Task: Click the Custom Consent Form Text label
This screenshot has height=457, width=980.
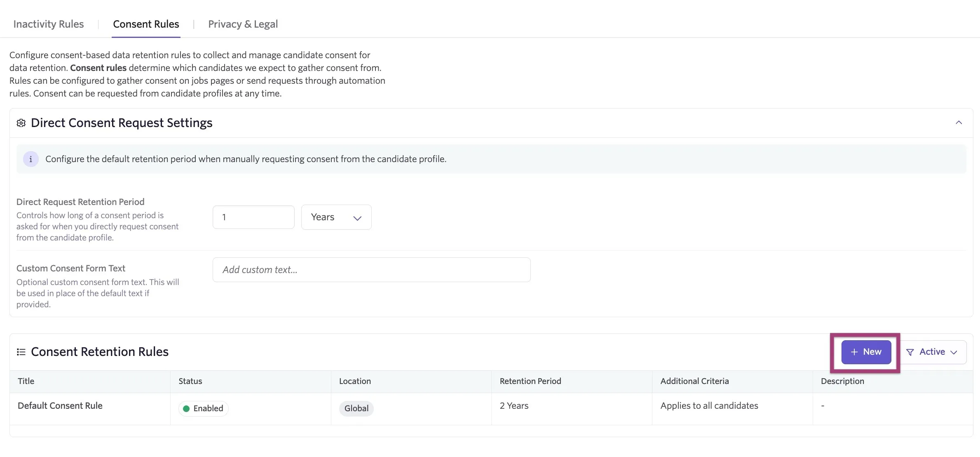Action: [x=71, y=268]
